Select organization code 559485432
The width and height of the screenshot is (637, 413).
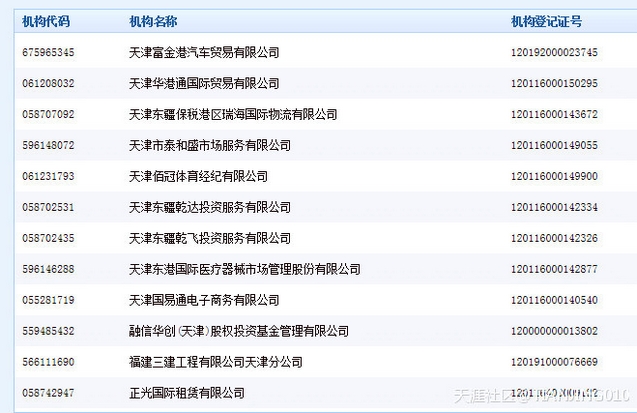coord(48,331)
